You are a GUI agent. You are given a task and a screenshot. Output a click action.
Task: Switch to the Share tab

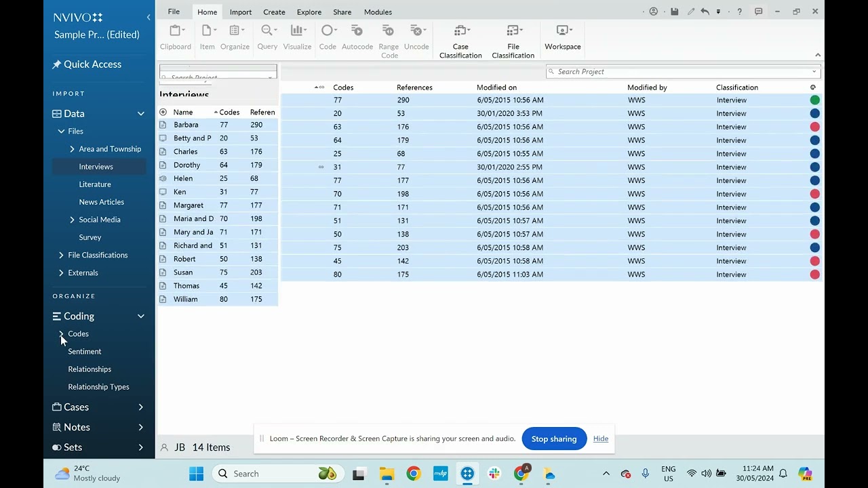point(342,12)
